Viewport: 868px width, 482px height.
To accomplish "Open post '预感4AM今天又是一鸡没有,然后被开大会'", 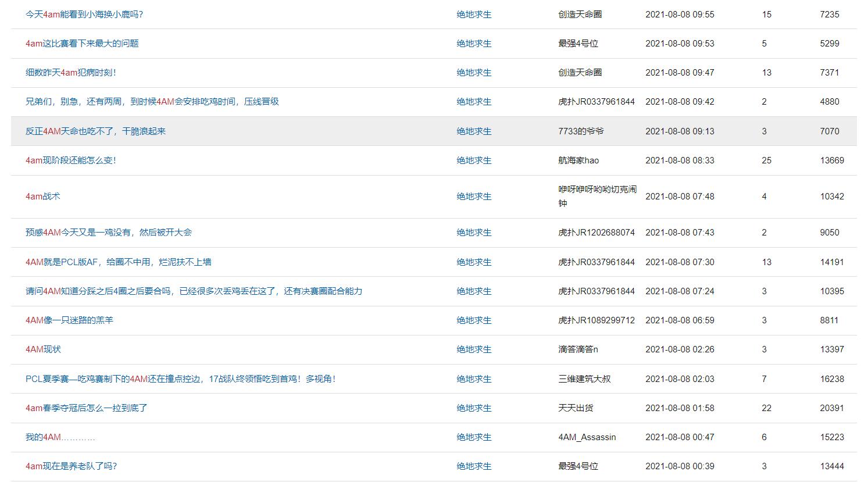I will 109,233.
